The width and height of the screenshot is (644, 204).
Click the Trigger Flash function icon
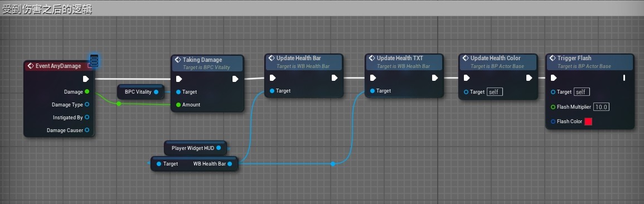[553, 59]
